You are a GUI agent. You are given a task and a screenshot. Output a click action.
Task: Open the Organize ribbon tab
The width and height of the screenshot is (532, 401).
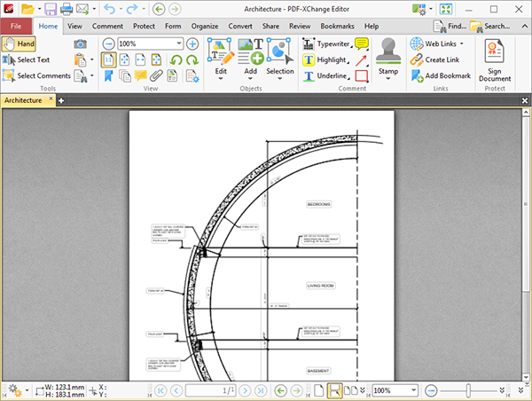click(204, 27)
